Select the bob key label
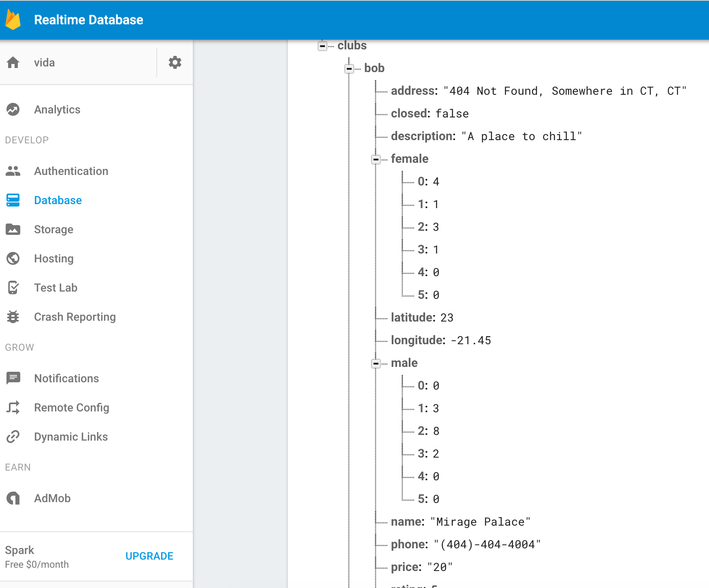Screen dimensions: 709x588 [374, 68]
